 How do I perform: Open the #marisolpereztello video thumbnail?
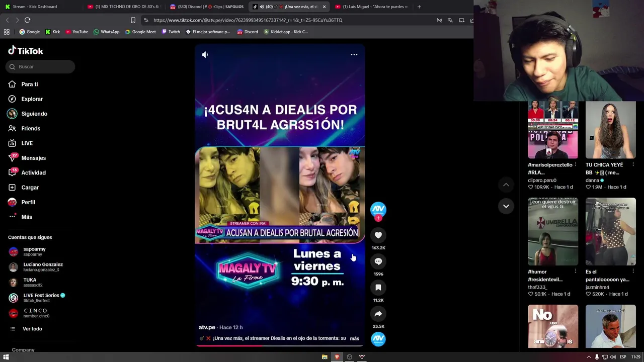pyautogui.click(x=553, y=130)
